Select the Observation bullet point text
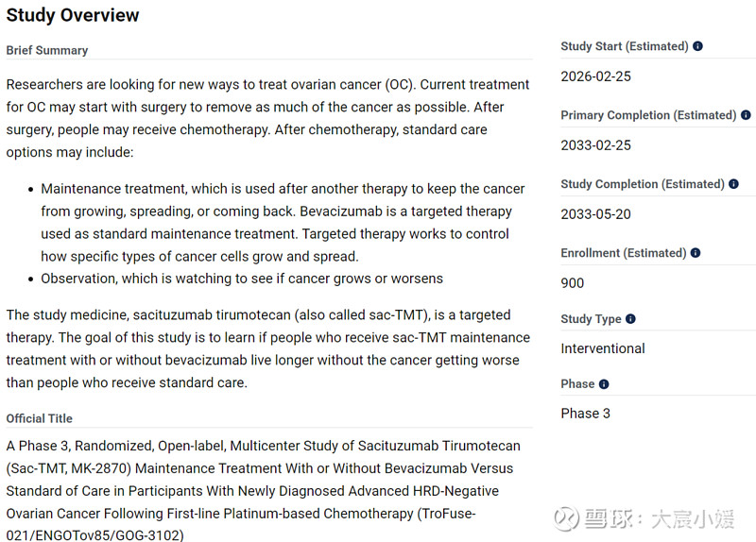Viewport: 756px width, 542px height. tap(242, 279)
